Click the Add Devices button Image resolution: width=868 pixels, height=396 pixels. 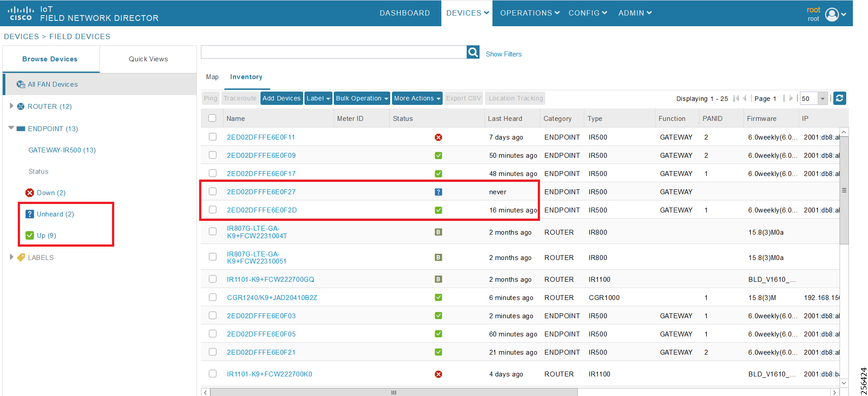click(281, 98)
